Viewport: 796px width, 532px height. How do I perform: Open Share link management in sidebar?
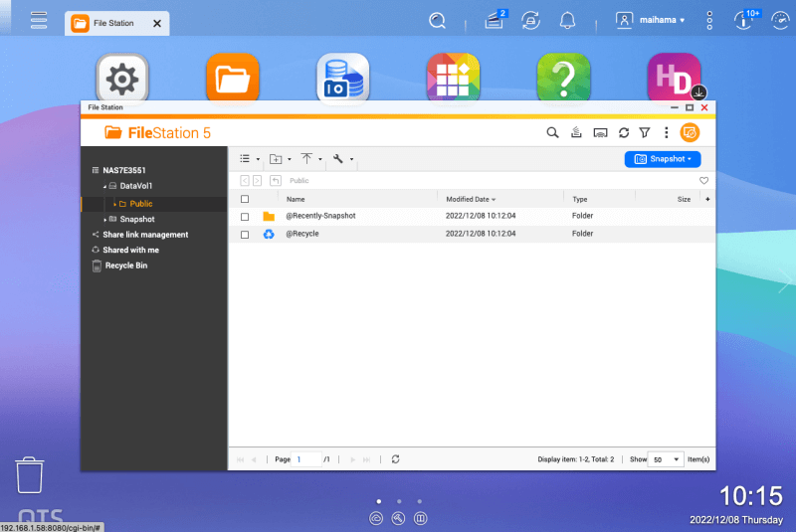[x=145, y=235]
